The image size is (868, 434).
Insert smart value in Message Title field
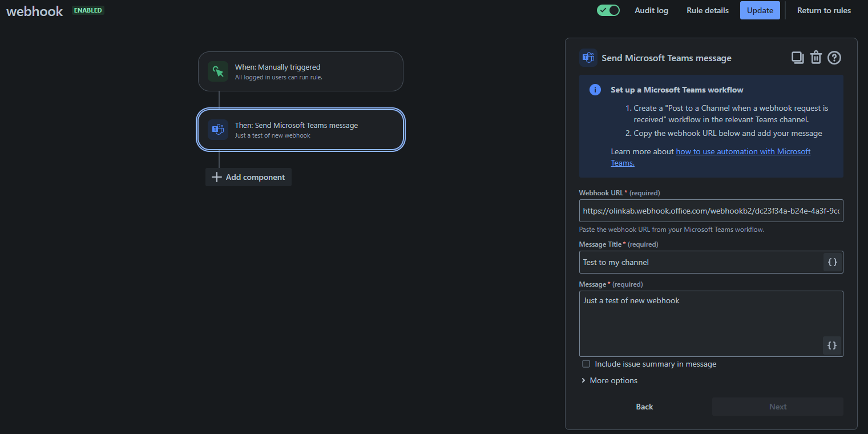(833, 262)
